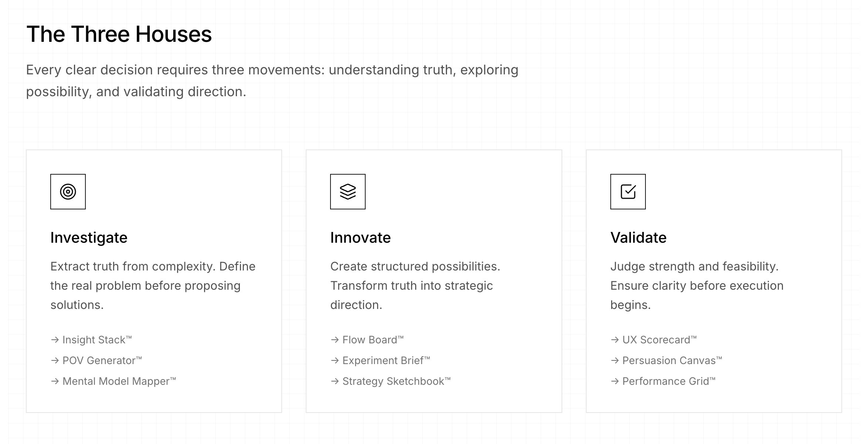
Task: Open the Insight Stack link
Action: point(97,340)
